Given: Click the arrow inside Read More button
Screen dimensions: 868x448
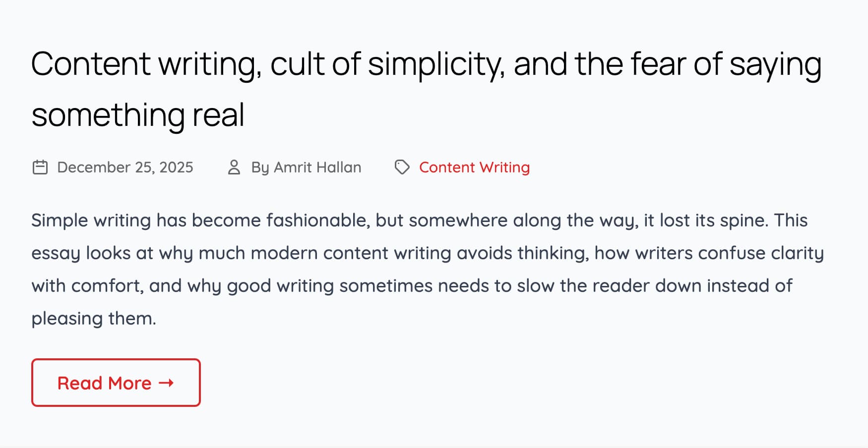Looking at the screenshot, I should 166,383.
